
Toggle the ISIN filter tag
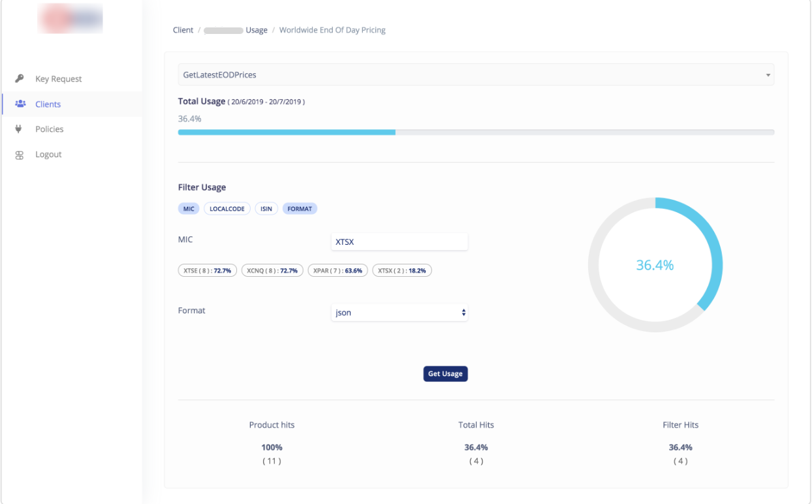(x=266, y=209)
